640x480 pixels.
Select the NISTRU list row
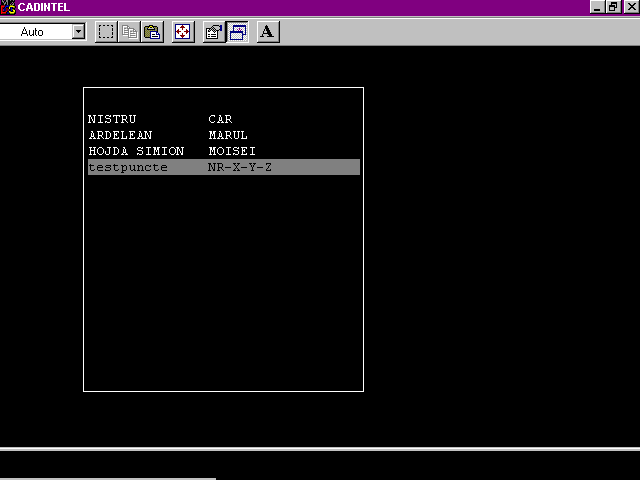224,119
